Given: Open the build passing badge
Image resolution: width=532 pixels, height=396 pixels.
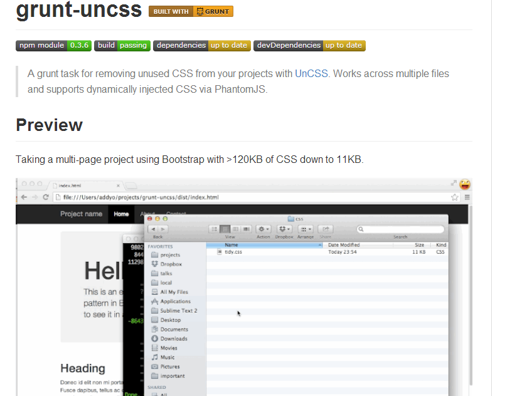Looking at the screenshot, I should click(122, 45).
